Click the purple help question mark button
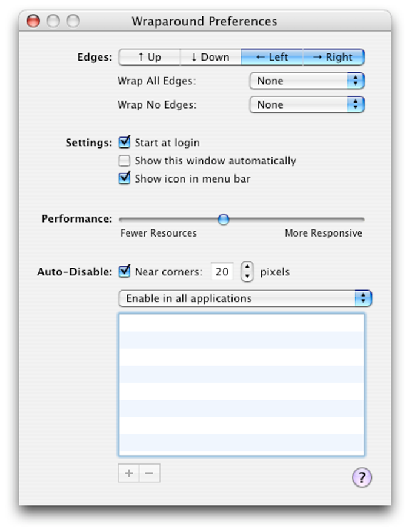The width and height of the screenshot is (412, 532). tap(362, 477)
